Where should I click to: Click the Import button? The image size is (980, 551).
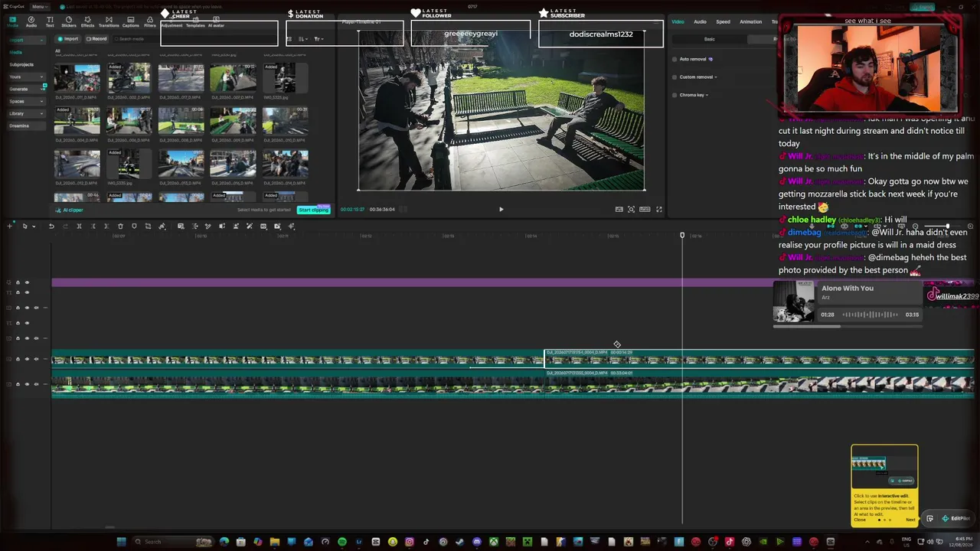pyautogui.click(x=67, y=38)
